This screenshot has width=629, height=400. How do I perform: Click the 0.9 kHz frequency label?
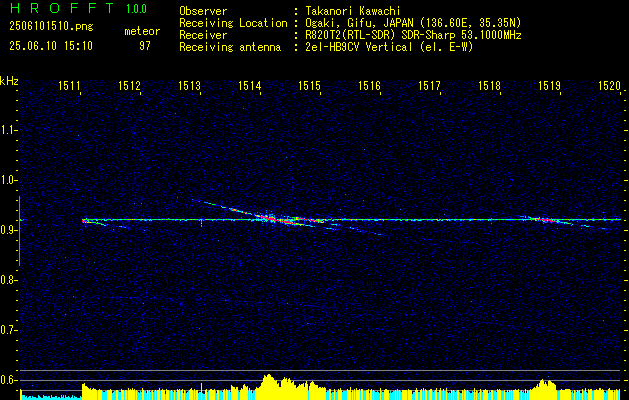pyautogui.click(x=8, y=230)
